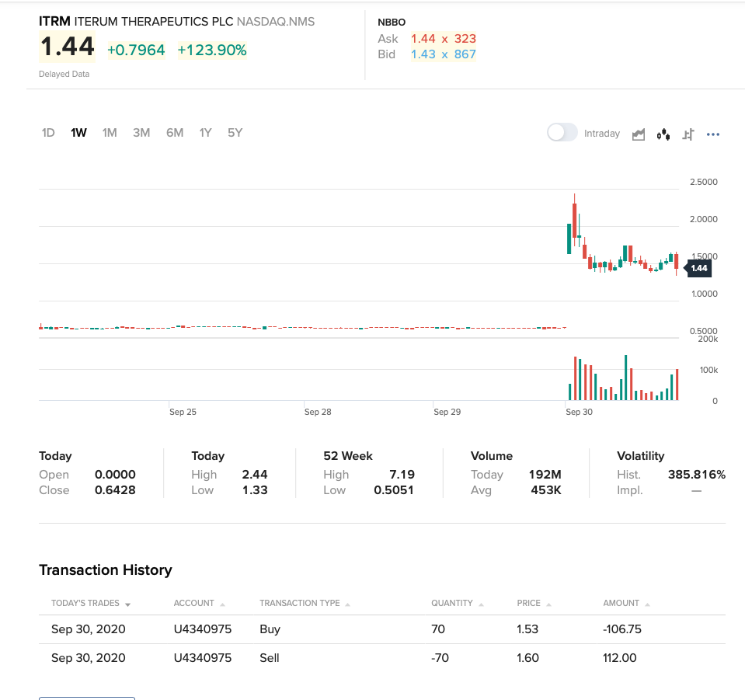Click the Sell row price 1.60
745x700 pixels.
pos(527,658)
